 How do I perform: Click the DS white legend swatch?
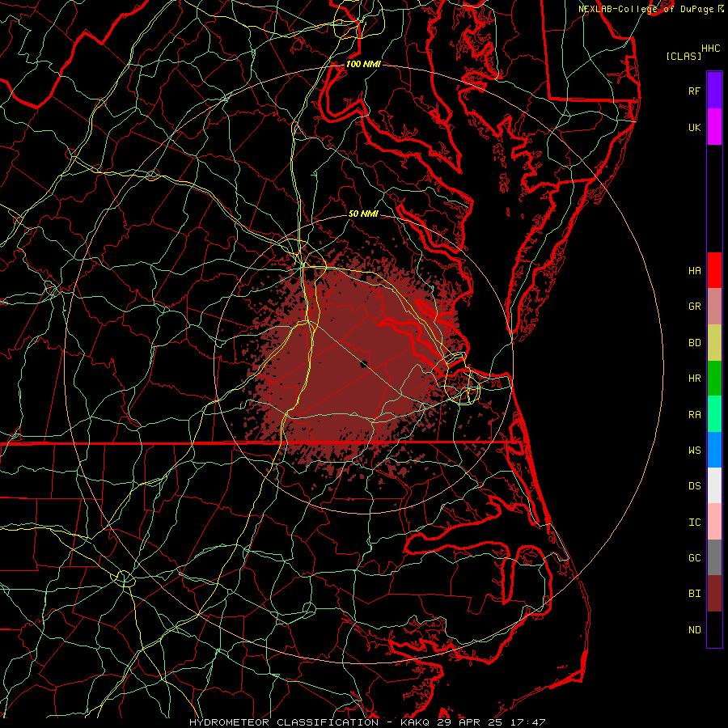714,485
